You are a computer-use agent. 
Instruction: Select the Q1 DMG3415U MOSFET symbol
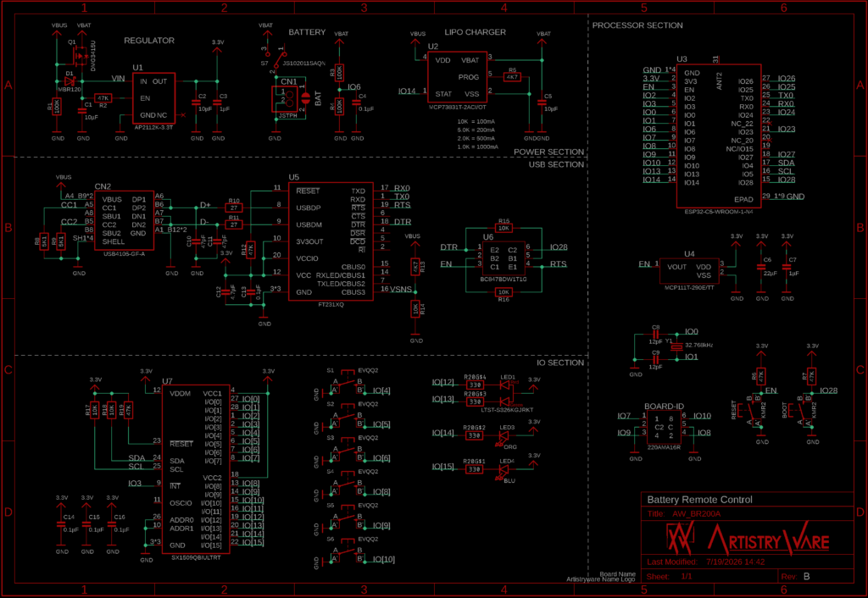point(79,55)
